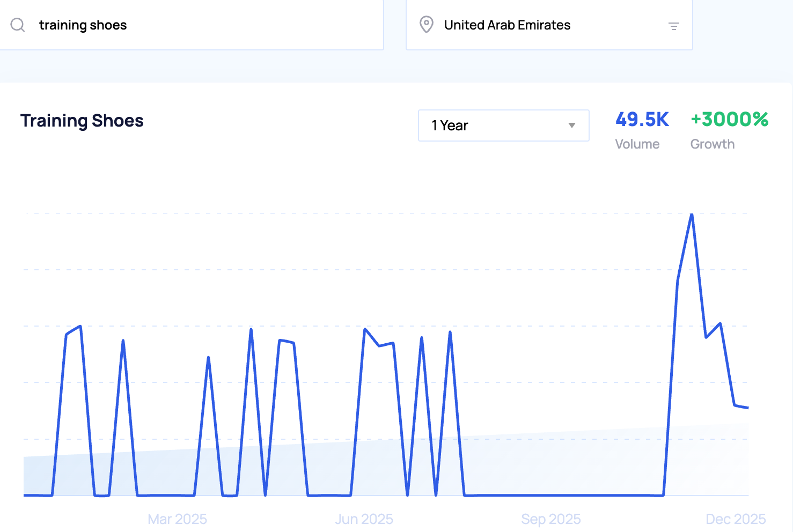Open the 1 Year time range dropdown
This screenshot has height=532, width=793.
point(503,125)
